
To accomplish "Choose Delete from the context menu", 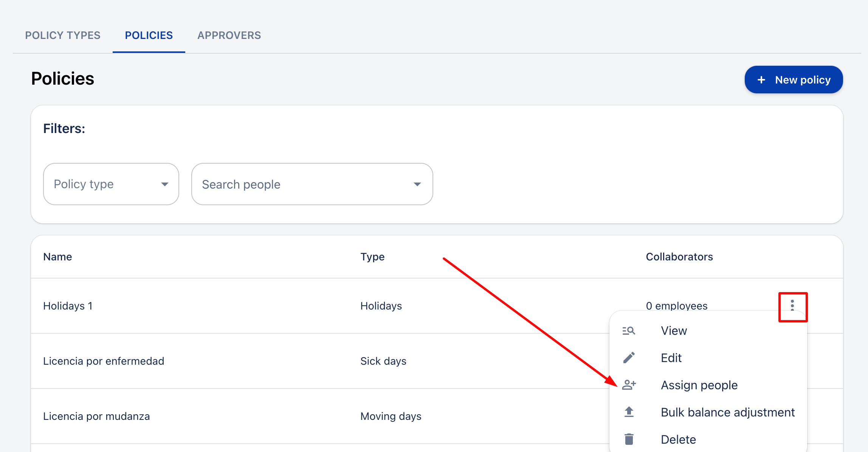I will (678, 439).
